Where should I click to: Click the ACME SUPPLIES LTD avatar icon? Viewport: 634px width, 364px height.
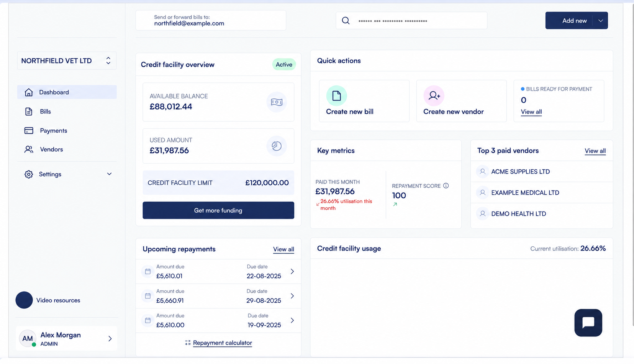click(x=483, y=172)
